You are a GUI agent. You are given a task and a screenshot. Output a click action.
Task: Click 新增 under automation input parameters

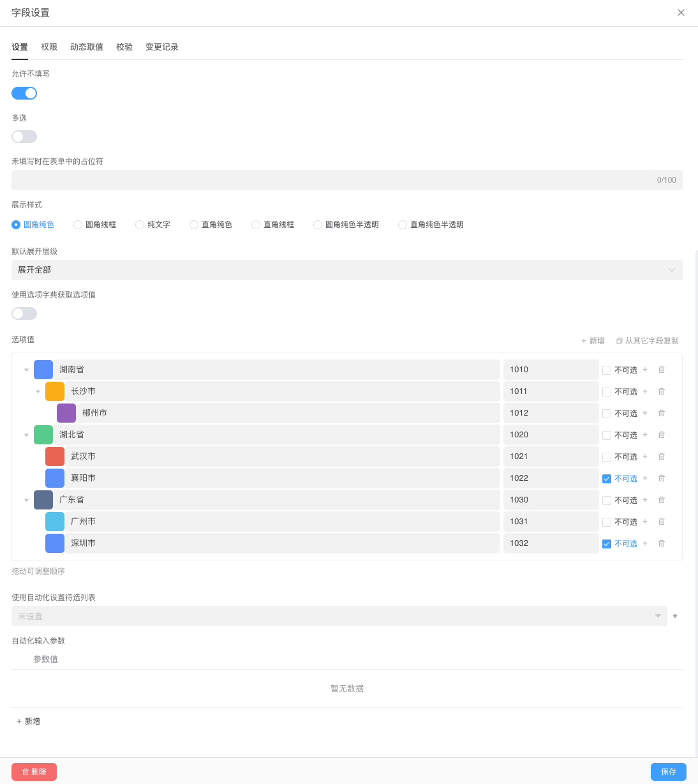pos(28,720)
